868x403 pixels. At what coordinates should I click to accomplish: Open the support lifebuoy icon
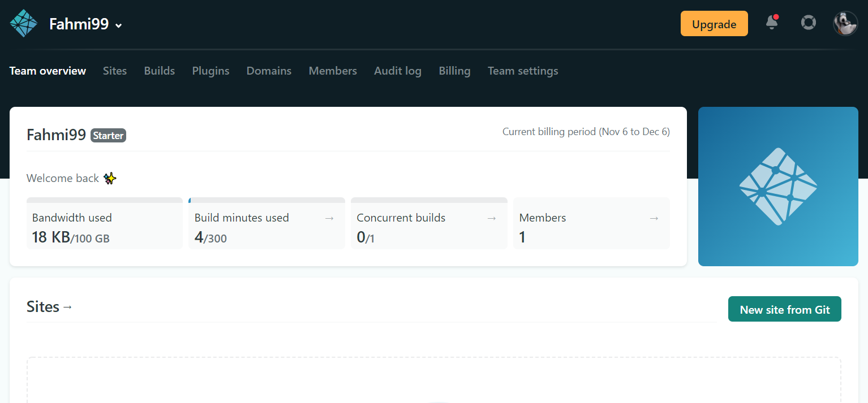(x=808, y=23)
